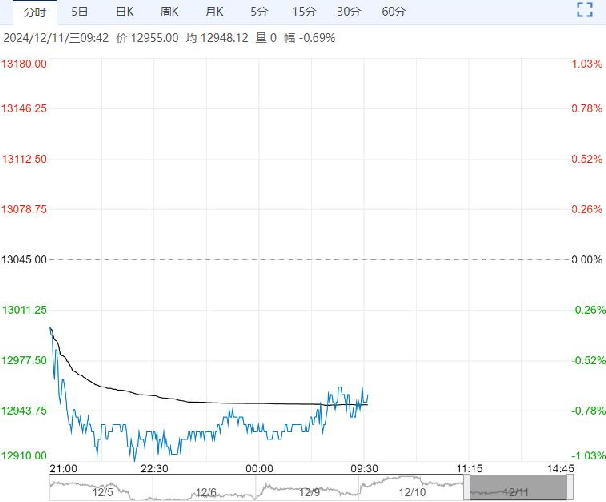Click the dashed 13045.00 baseline
606x502 pixels.
point(300,260)
